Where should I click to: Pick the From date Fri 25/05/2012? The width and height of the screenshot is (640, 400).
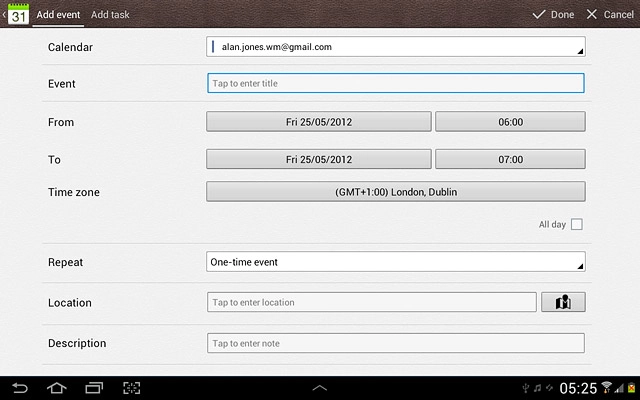point(318,122)
